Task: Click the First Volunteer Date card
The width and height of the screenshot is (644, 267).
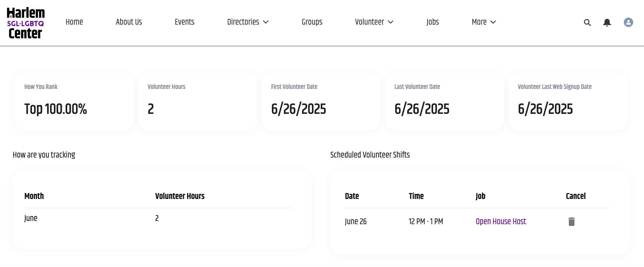Action: (321, 102)
